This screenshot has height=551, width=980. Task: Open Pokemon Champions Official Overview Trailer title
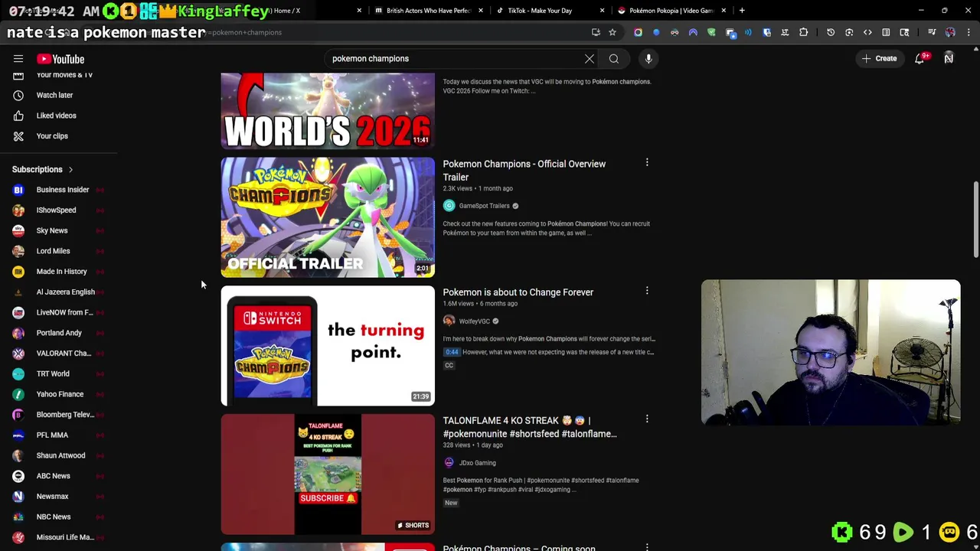coord(524,171)
